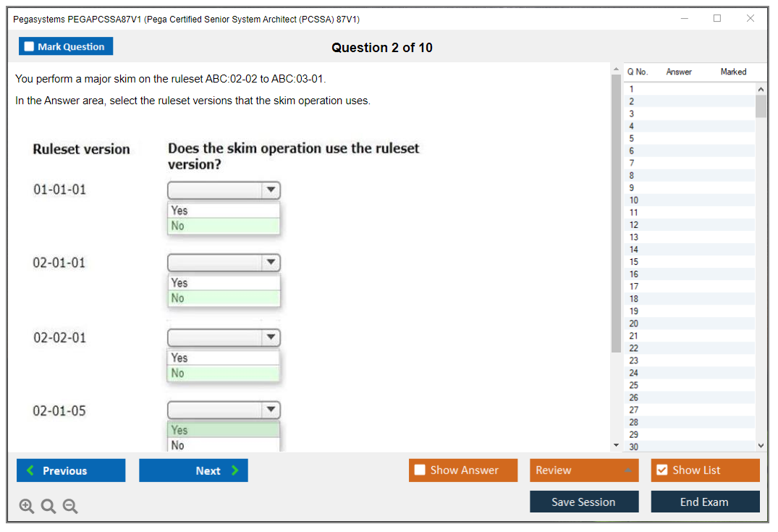Click the question pane scroll-down arrow
The image size is (778, 532).
616,445
